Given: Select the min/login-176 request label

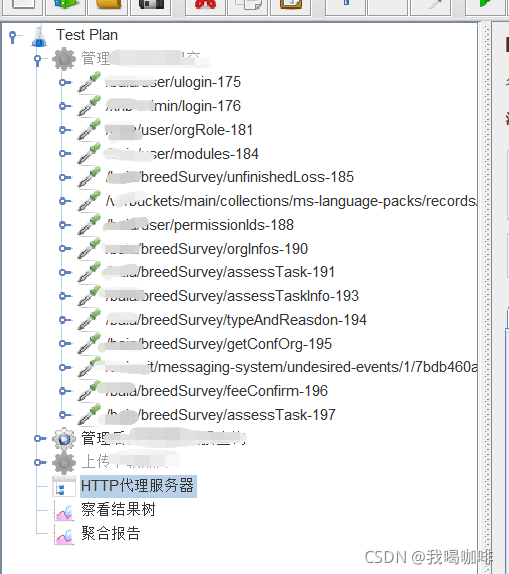Looking at the screenshot, I should [173, 106].
